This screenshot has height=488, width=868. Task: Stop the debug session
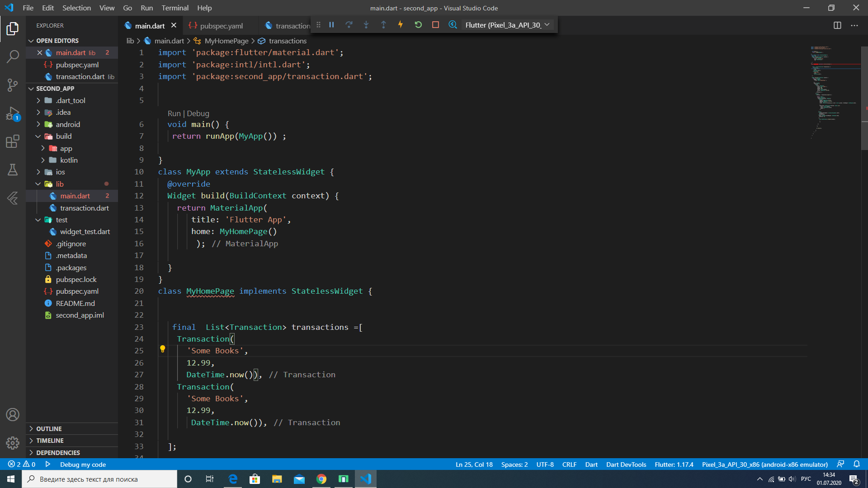coord(435,25)
